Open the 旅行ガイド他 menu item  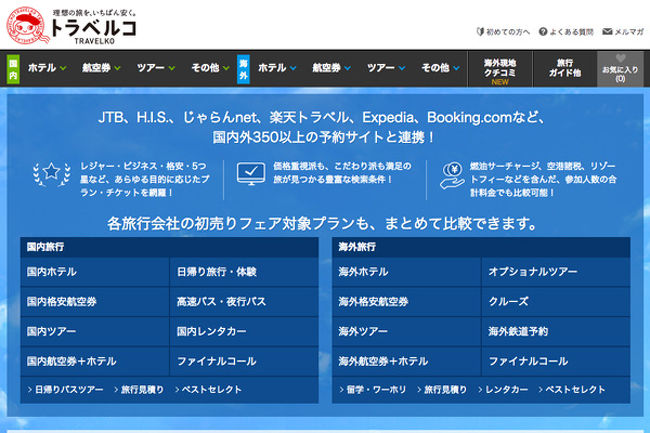[x=565, y=69]
